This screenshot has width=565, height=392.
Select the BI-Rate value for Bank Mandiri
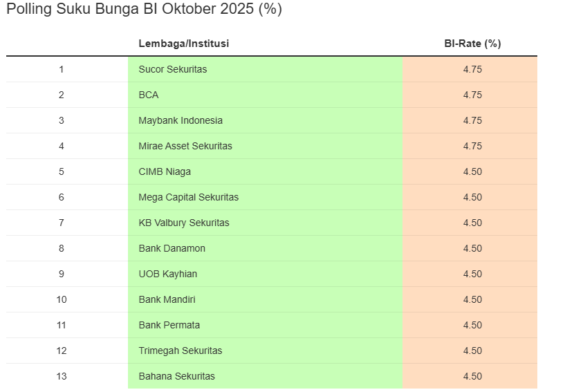coord(472,299)
